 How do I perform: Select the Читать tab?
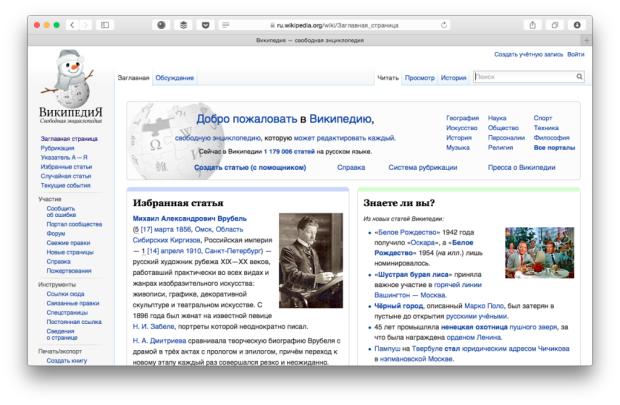pos(388,78)
